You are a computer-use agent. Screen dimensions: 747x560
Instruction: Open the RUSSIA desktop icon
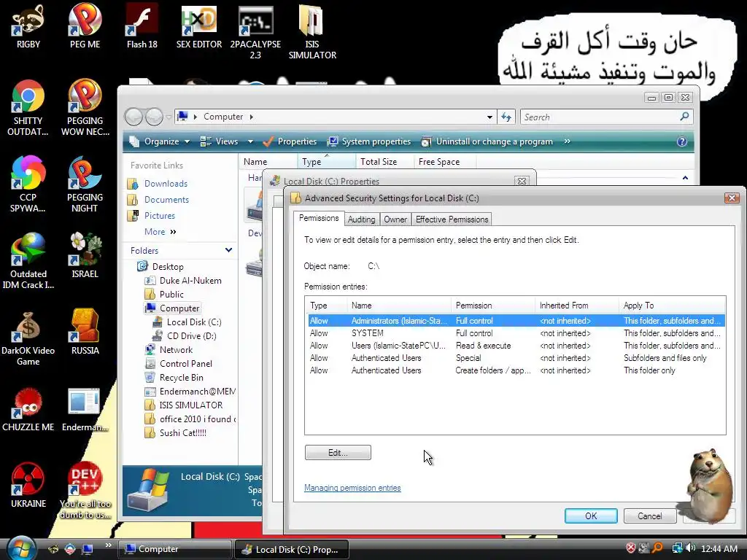(x=85, y=332)
